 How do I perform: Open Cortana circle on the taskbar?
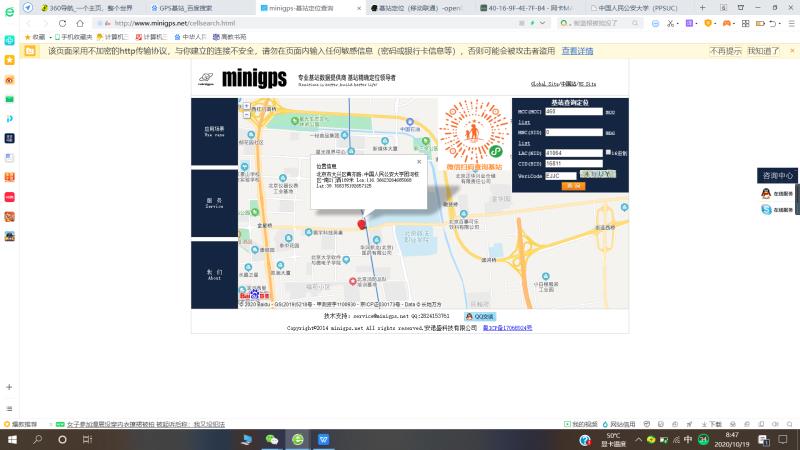62,439
